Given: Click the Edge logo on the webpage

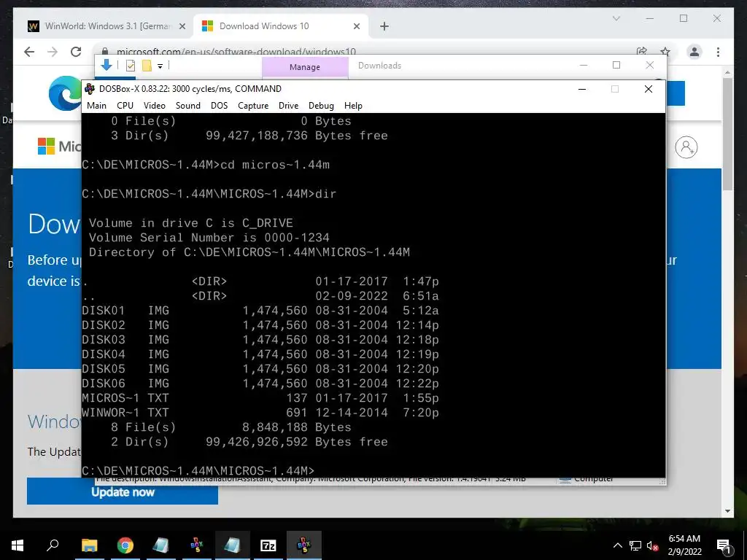Looking at the screenshot, I should pyautogui.click(x=65, y=93).
